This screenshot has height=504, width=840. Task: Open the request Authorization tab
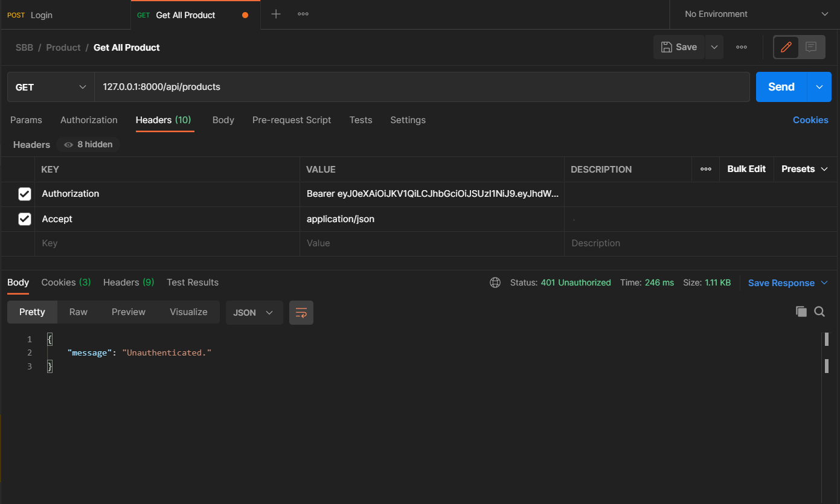tap(89, 120)
